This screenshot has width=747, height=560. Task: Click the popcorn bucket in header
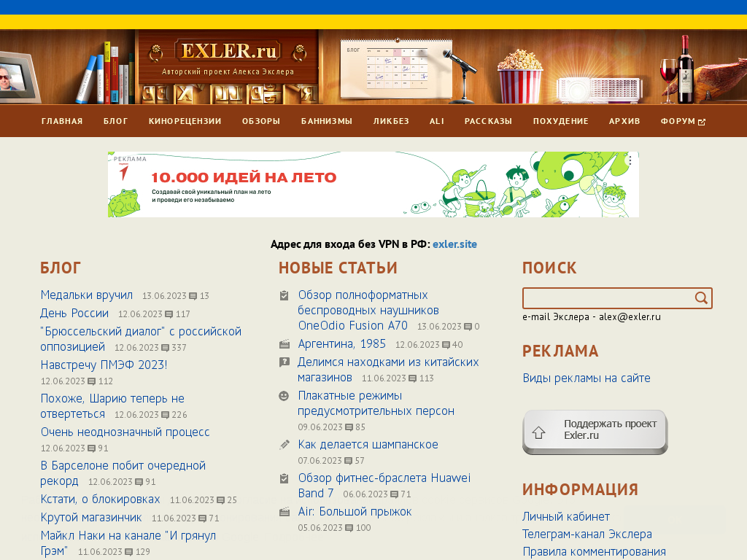pos(519,76)
